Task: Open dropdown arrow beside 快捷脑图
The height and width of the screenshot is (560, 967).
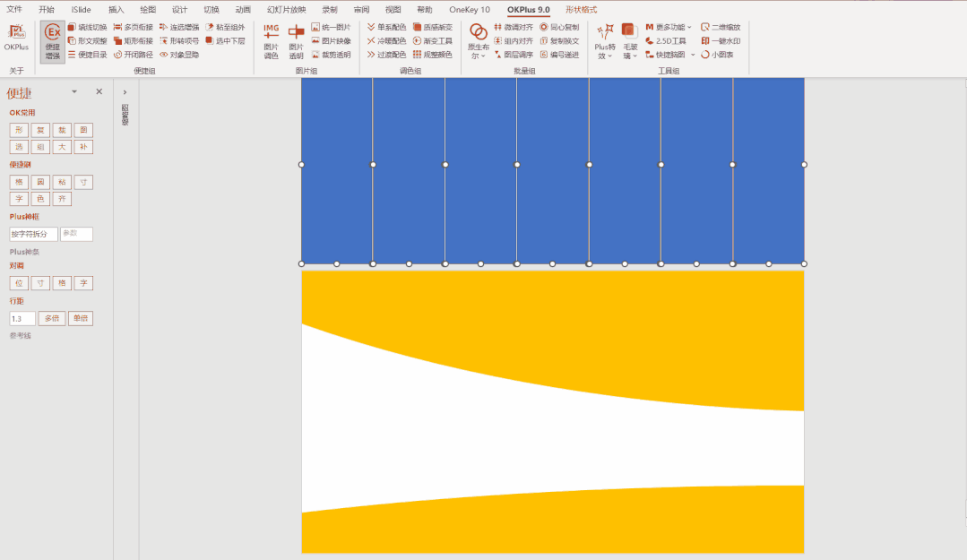Action: pos(693,55)
